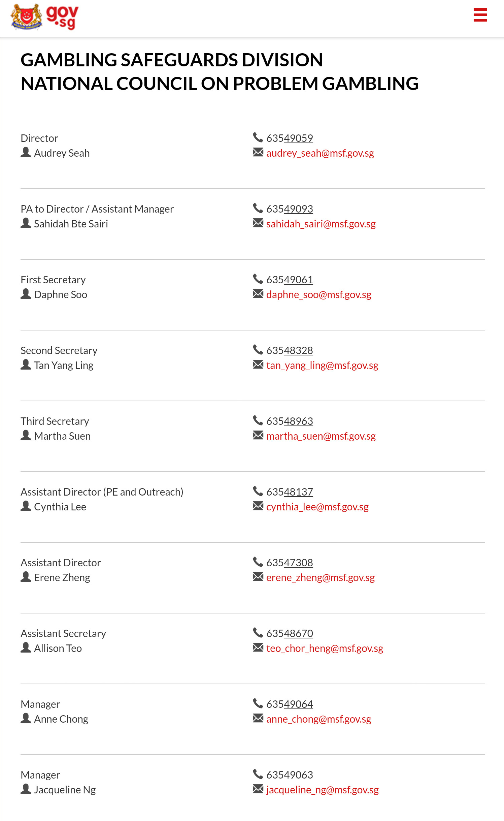Open jacqueline_ng@msf.gov.sg email link
The width and height of the screenshot is (504, 821).
point(323,790)
